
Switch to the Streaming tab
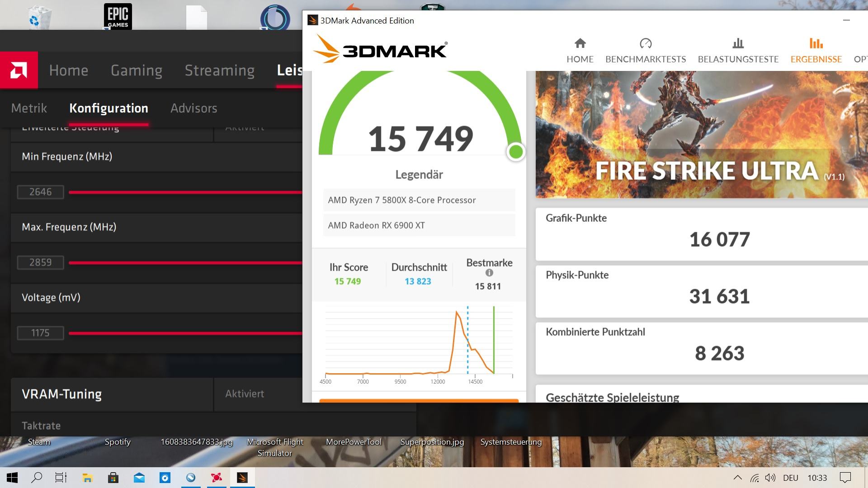pyautogui.click(x=220, y=70)
